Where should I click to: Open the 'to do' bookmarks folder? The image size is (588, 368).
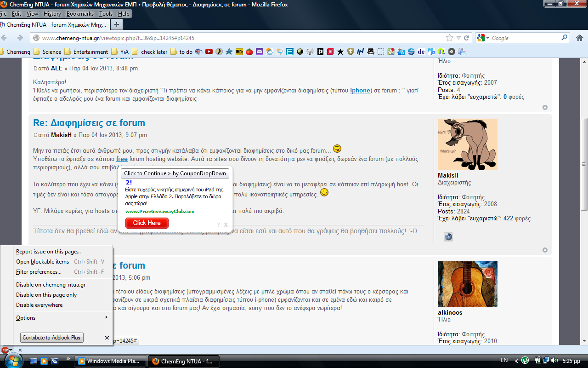tap(181, 52)
